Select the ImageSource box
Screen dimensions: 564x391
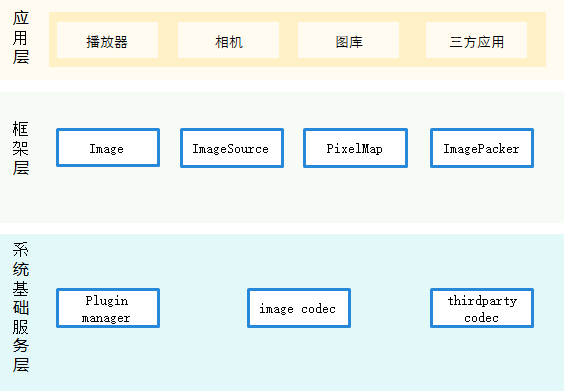(x=232, y=148)
